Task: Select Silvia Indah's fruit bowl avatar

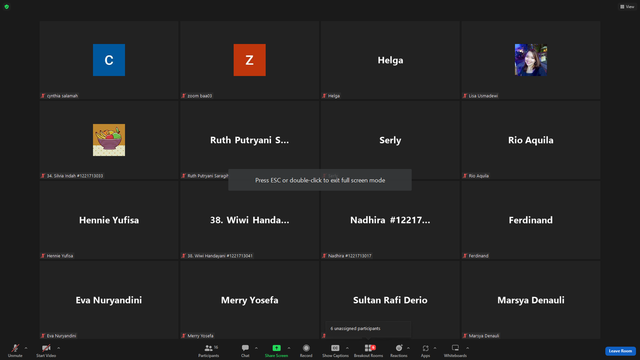Action: tap(109, 140)
